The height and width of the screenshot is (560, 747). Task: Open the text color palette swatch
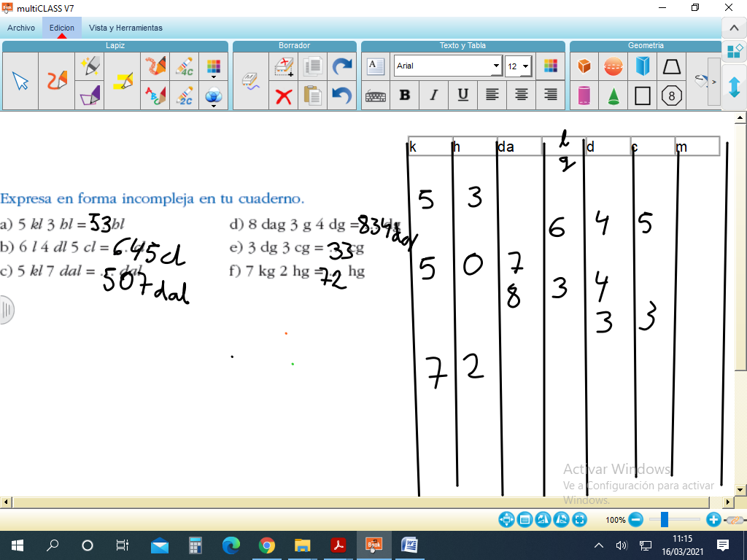(x=550, y=66)
